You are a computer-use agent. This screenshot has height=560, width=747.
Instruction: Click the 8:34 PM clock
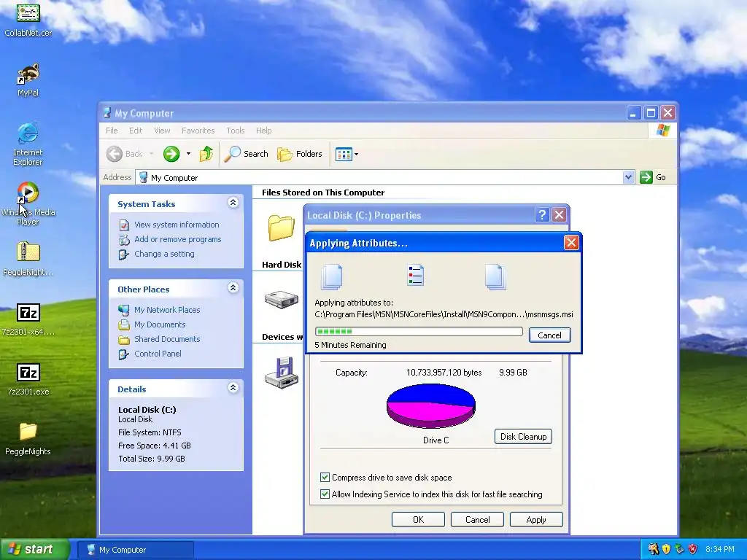(719, 549)
